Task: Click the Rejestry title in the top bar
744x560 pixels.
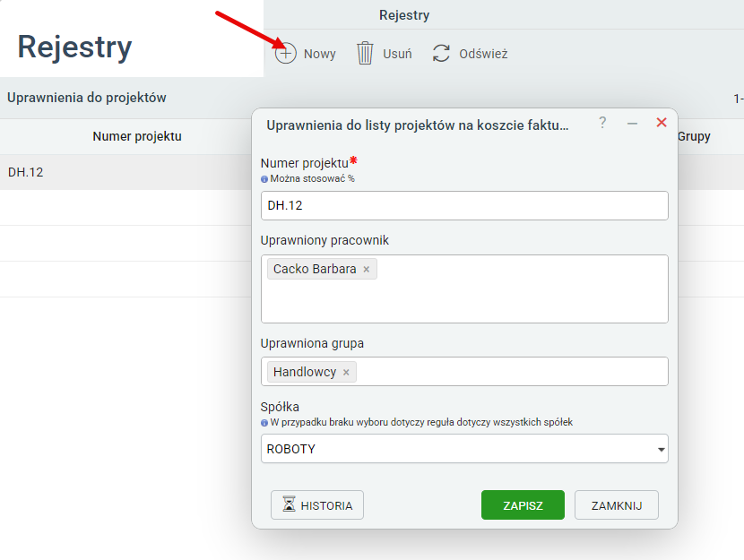Action: coord(404,15)
